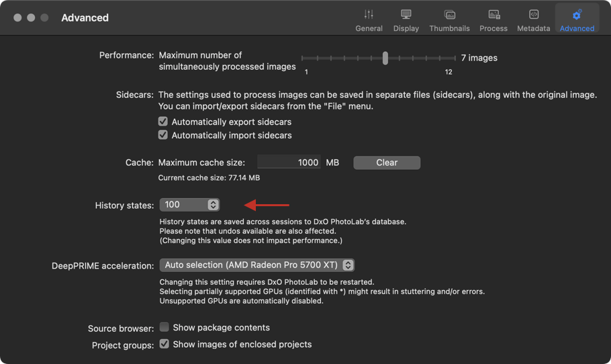Image resolution: width=611 pixels, height=364 pixels.
Task: Open the Display preferences monitor icon
Action: 406,15
